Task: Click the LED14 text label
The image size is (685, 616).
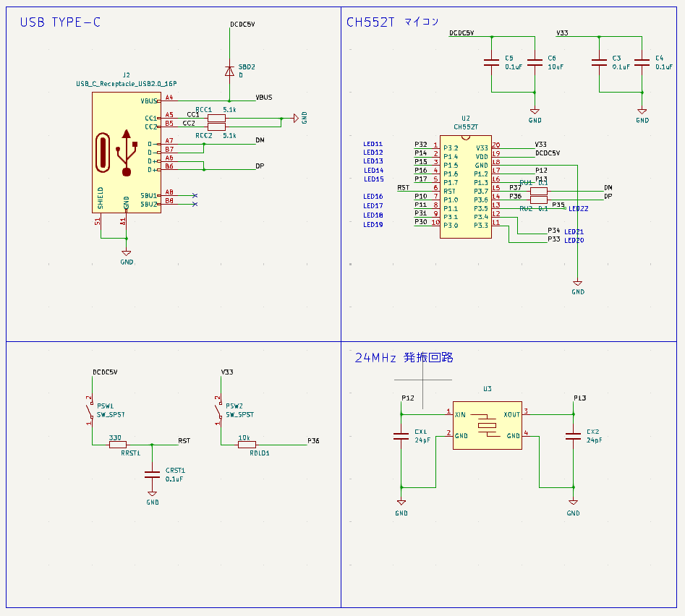Action: click(x=373, y=170)
